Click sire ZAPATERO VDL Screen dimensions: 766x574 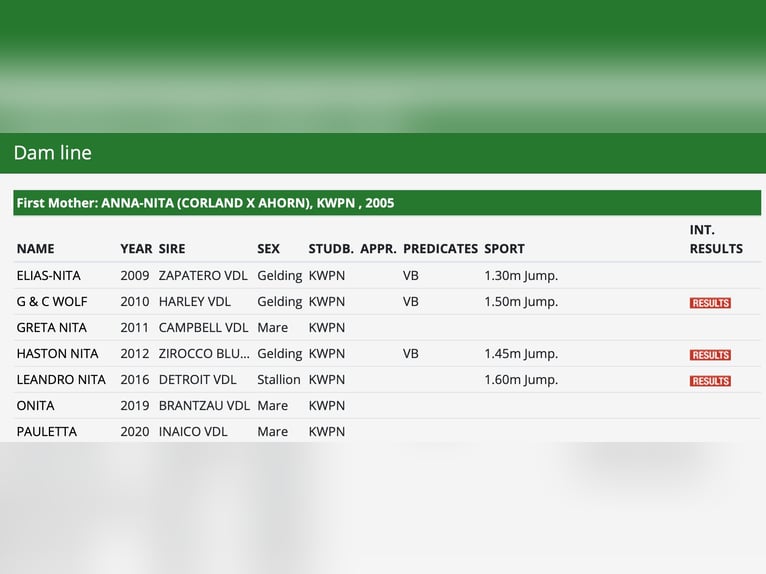pyautogui.click(x=203, y=276)
